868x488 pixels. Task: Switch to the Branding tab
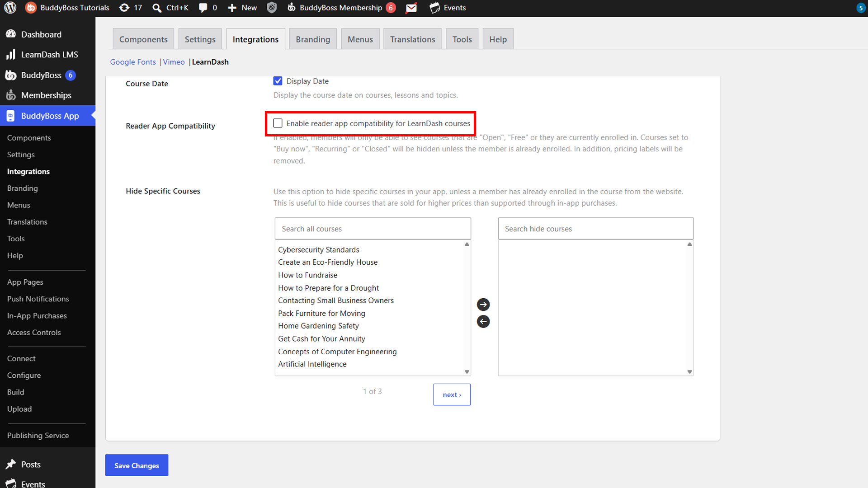pos(313,39)
